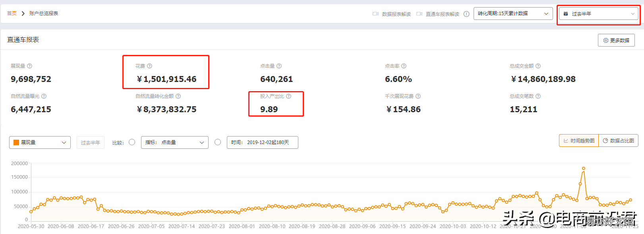Click pie icon in 数据占比图
644x234 pixels.
click(605, 141)
